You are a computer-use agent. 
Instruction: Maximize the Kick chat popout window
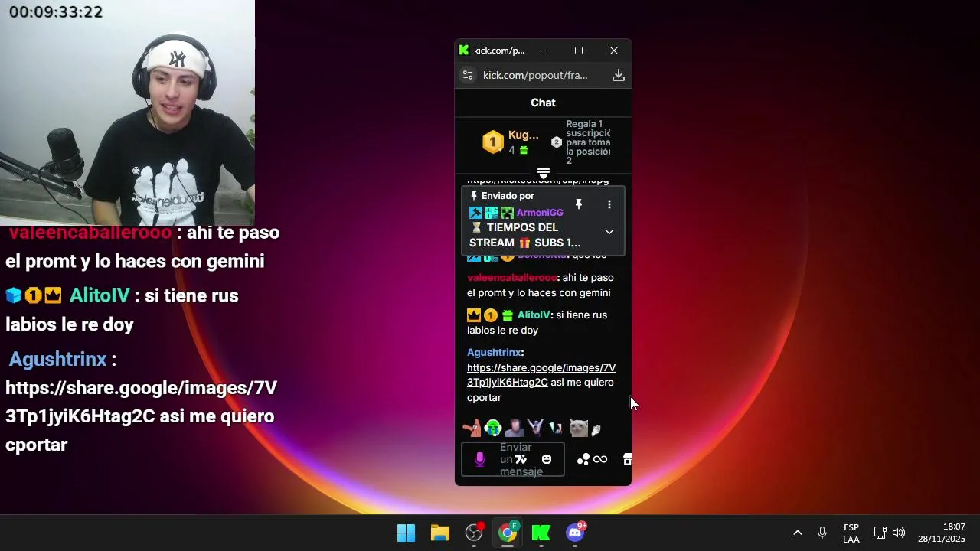(x=579, y=51)
